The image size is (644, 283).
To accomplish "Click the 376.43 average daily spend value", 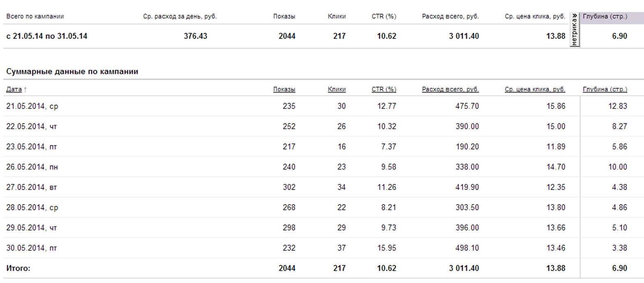I will click(x=195, y=36).
